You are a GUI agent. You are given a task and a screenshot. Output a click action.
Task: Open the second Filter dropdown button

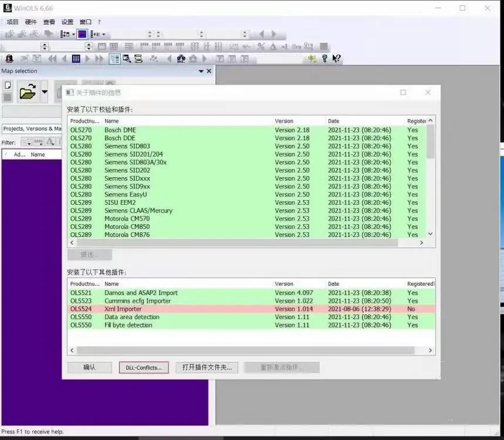pyautogui.click(x=38, y=142)
